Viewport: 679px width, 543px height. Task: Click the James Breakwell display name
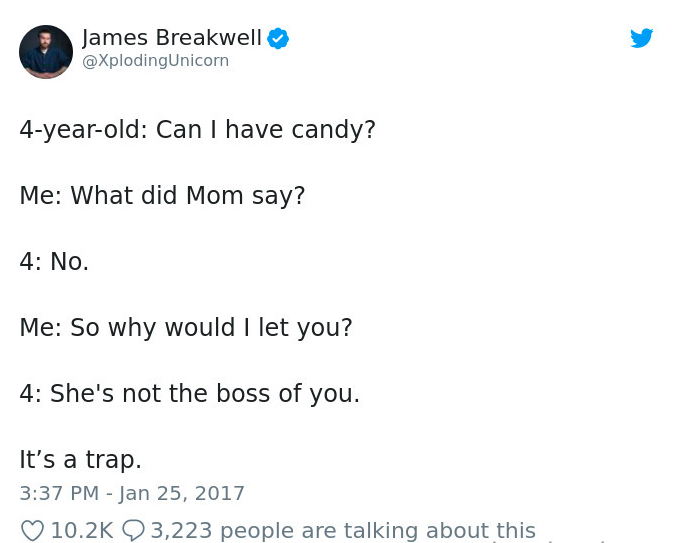[x=171, y=38]
